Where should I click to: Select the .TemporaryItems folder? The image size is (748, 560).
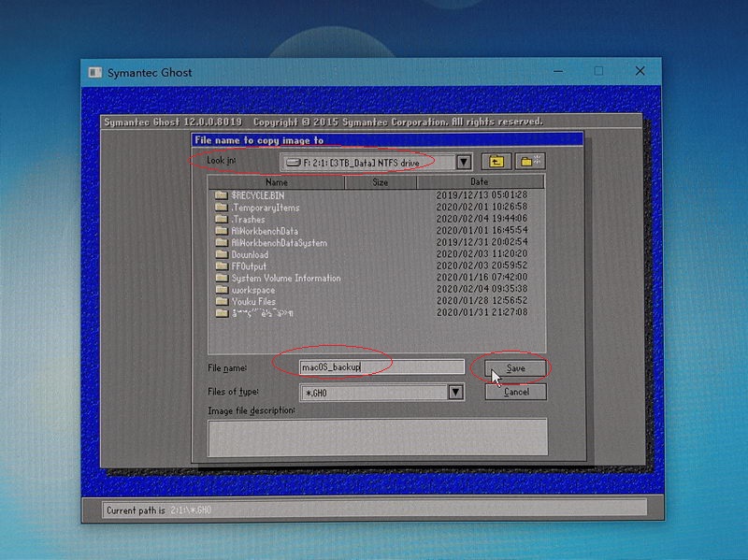pyautogui.click(x=265, y=208)
